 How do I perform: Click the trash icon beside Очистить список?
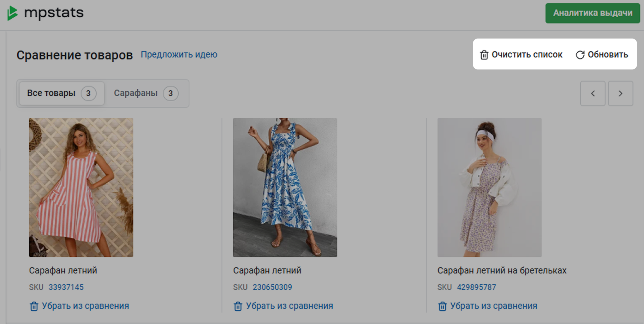484,55
